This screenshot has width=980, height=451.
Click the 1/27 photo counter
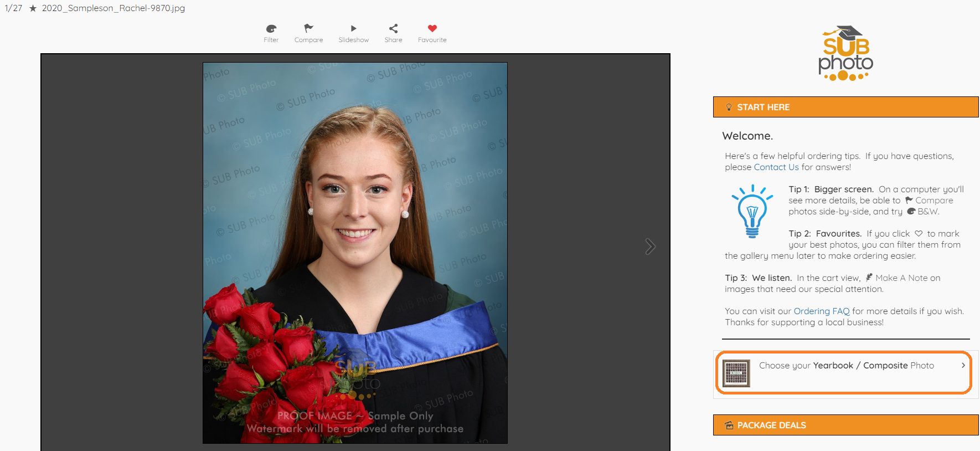(x=13, y=8)
